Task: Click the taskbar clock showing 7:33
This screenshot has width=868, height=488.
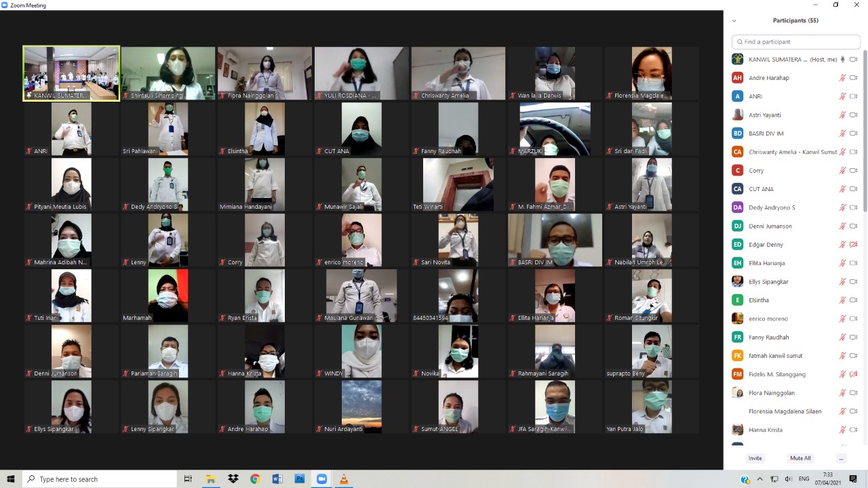Action: point(827,479)
